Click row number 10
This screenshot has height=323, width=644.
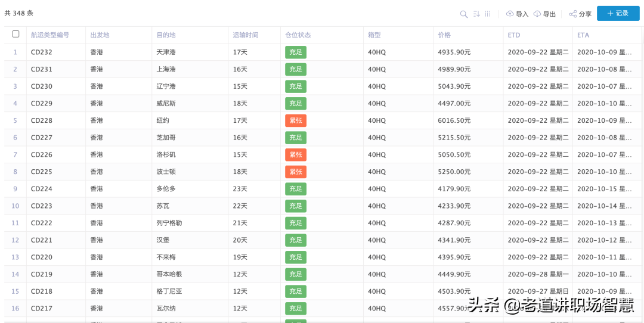[x=15, y=206]
